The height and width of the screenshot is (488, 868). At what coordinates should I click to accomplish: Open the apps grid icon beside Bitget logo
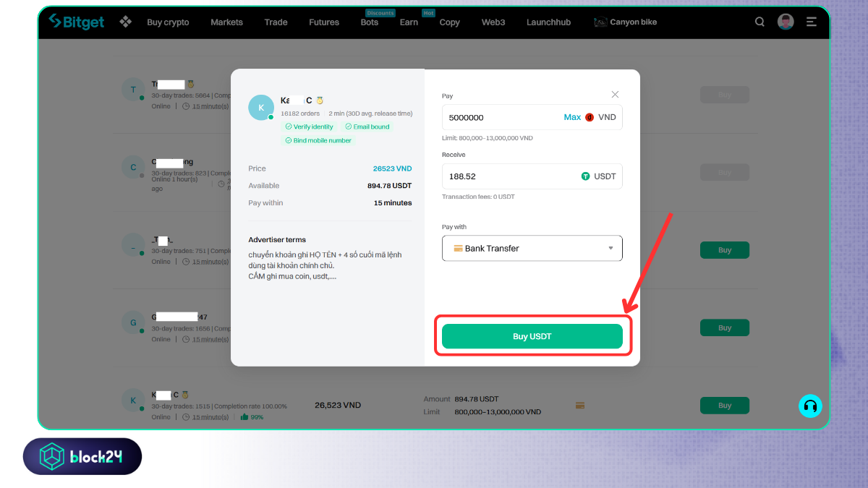pyautogui.click(x=126, y=22)
